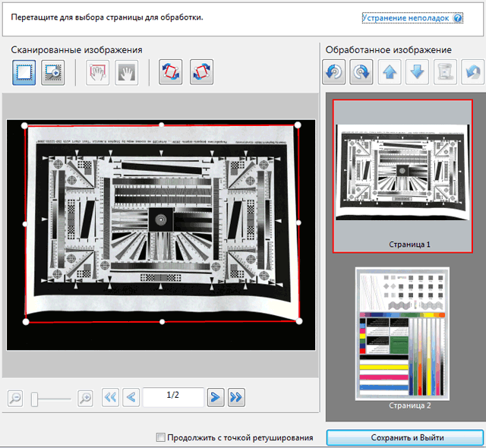Image resolution: width=486 pixels, height=448 pixels.
Task: Click the page number field 1/2
Action: point(173,396)
